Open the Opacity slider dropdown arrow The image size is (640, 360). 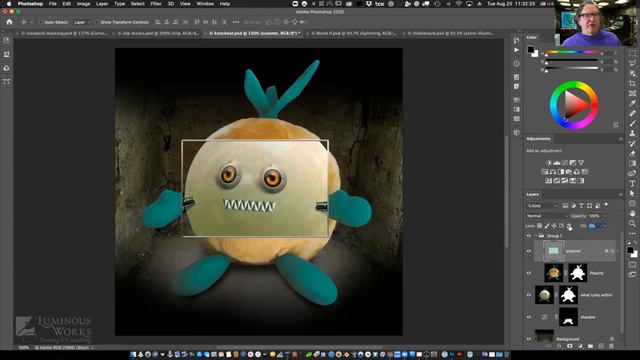click(x=604, y=216)
